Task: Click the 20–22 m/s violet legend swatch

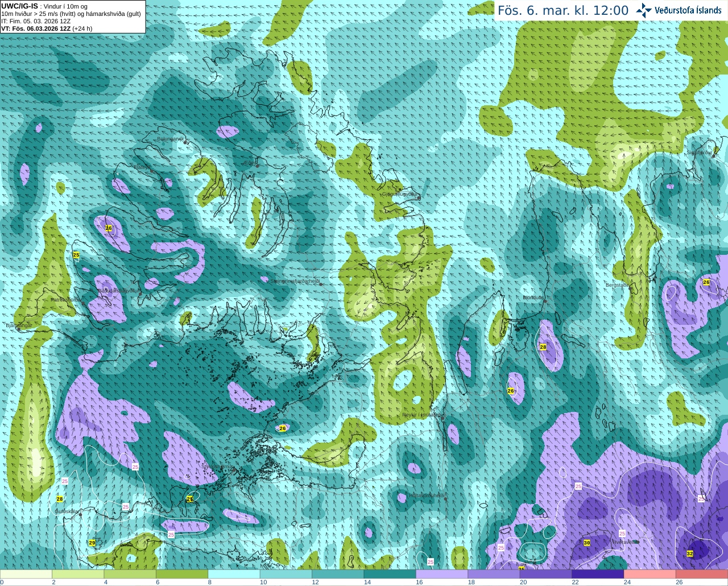Action: 547,574
